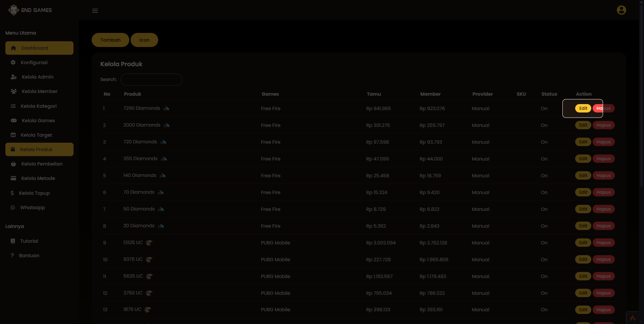Edit the 7290 Diamonds product

coord(583,108)
